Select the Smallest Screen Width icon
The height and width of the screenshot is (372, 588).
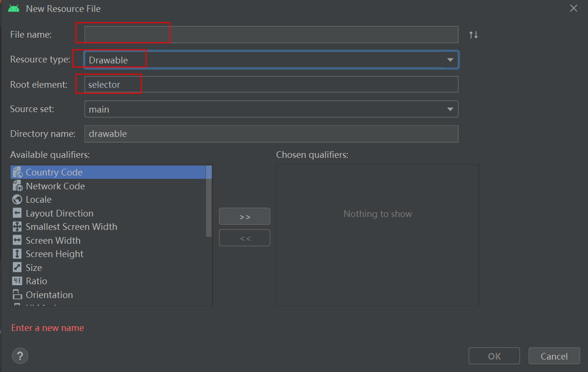coord(17,227)
